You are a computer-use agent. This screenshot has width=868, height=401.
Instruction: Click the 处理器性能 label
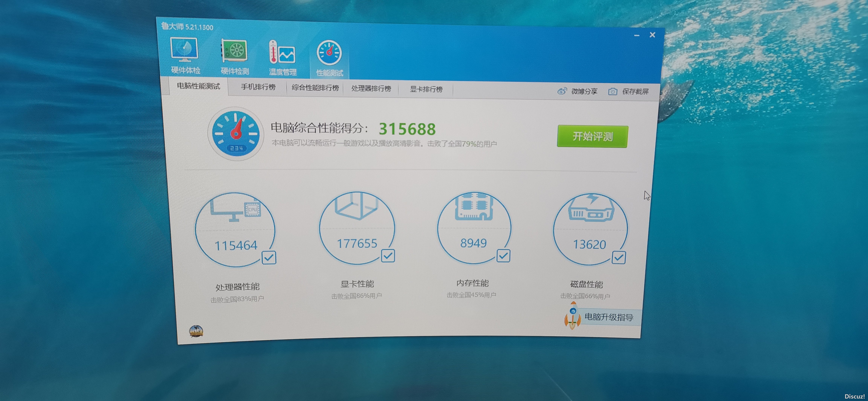[238, 287]
